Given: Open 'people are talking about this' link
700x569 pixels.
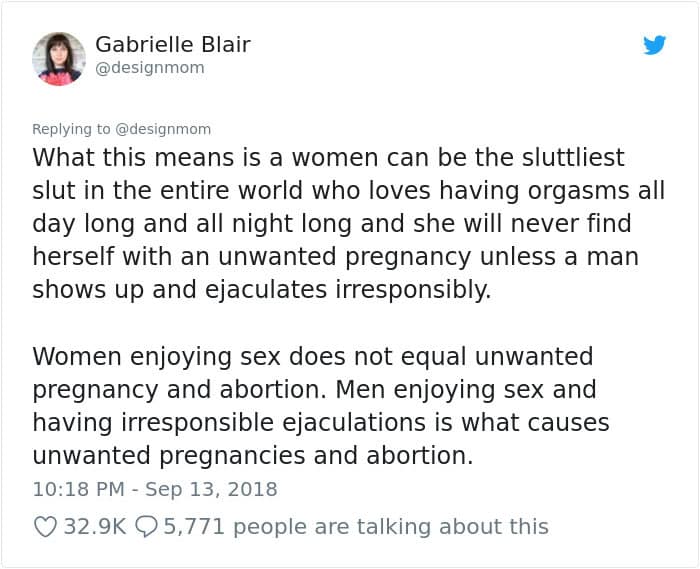Looking at the screenshot, I should coord(391,527).
